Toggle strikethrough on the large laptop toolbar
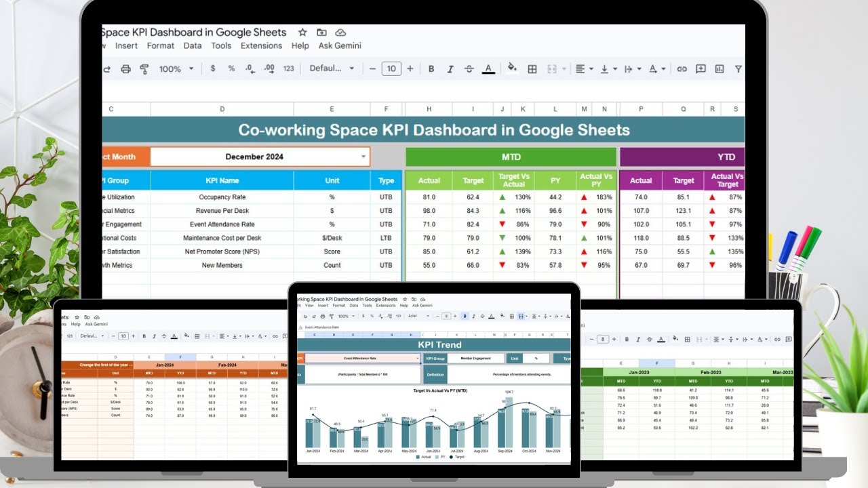Viewport: 868px width, 488px height. click(469, 68)
